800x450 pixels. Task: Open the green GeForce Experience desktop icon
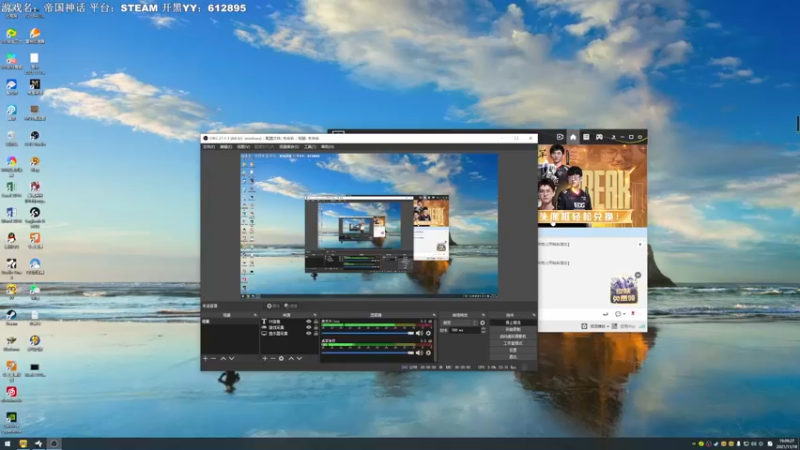pyautogui.click(x=11, y=420)
